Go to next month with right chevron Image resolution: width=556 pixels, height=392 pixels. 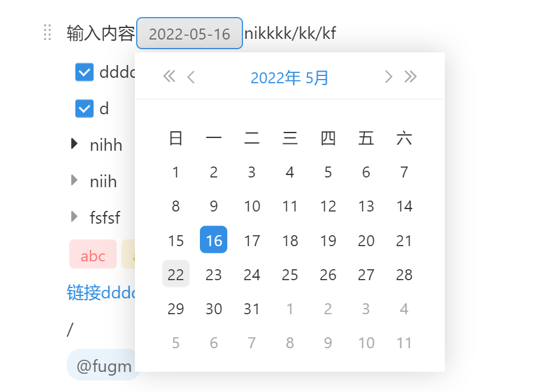tap(388, 77)
